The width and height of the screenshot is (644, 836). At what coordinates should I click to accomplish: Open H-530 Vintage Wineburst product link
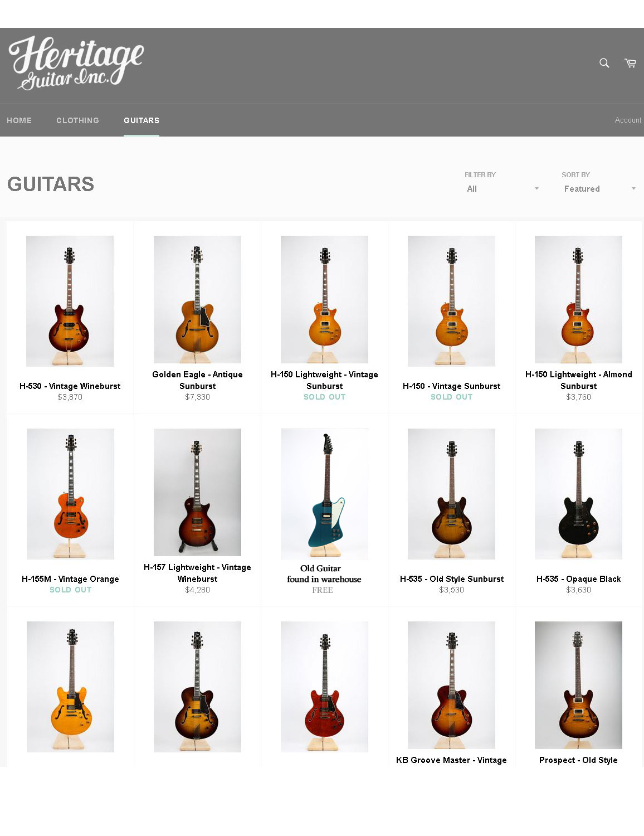(70, 386)
